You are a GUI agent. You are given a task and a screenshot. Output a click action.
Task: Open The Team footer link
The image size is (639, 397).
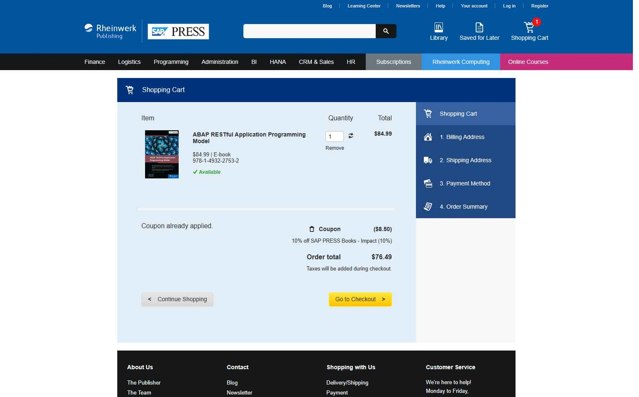coord(139,393)
